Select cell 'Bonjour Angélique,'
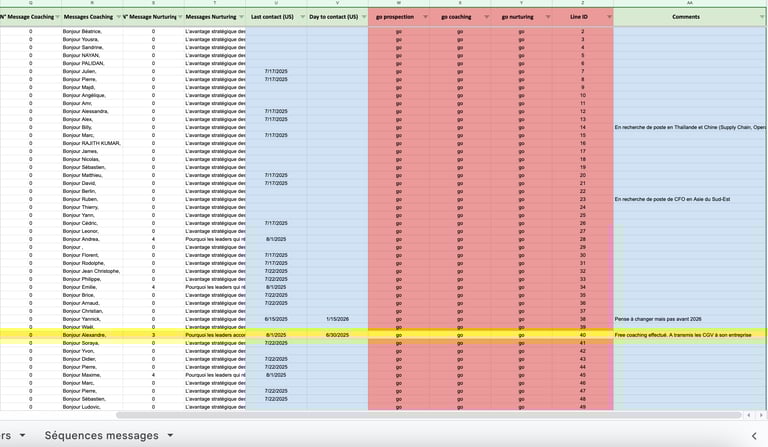 92,95
